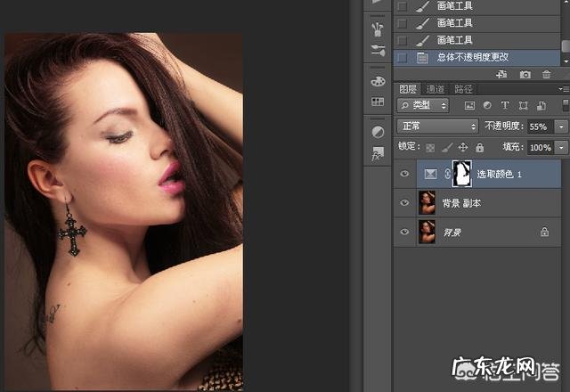Click create new document from state icon
The image size is (570, 392).
[502, 75]
